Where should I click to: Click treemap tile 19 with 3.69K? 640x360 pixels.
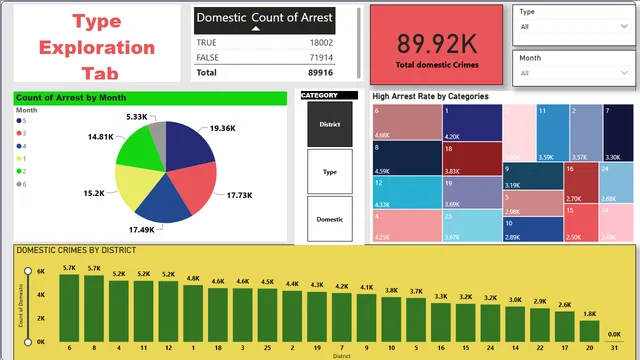pos(472,192)
